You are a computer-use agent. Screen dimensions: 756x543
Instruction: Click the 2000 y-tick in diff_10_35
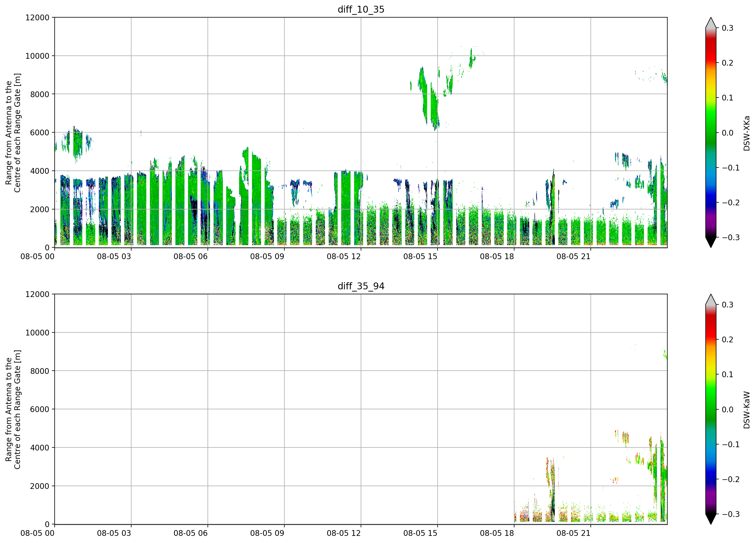coord(40,209)
